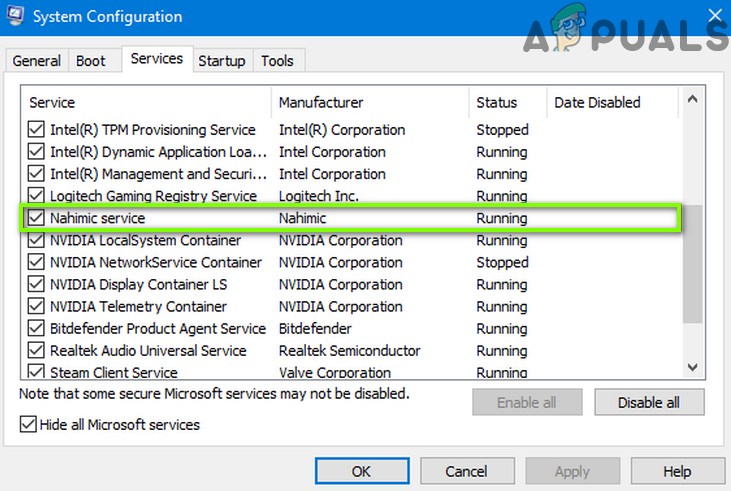Viewport: 731px width, 491px height.
Task: Uncheck NVIDIA Telemetry Container service
Action: pos(37,307)
